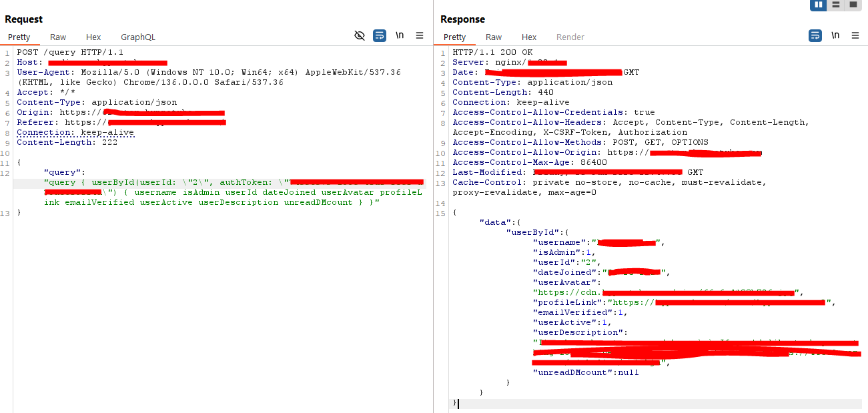The width and height of the screenshot is (868, 413).
Task: Select side-by-side layout icon
Action: (819, 5)
